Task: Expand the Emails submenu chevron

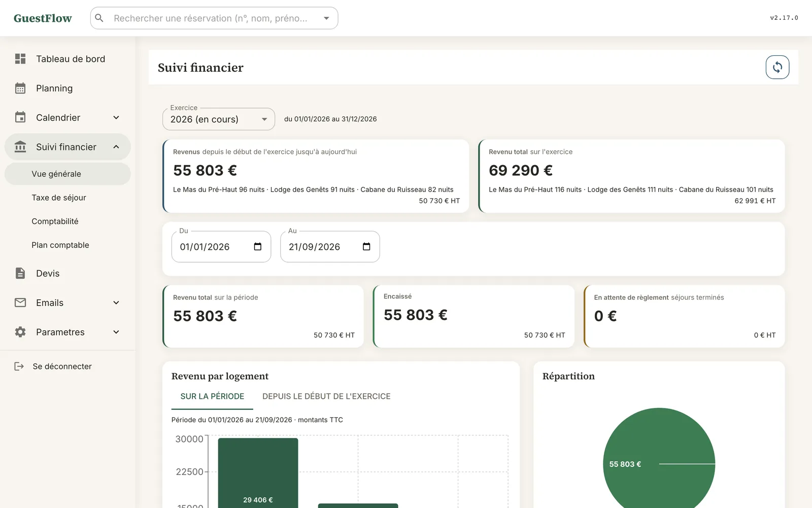Action: pos(116,303)
